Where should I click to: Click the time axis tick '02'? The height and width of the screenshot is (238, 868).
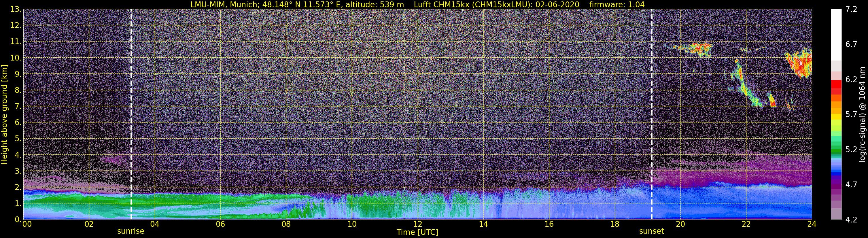click(x=89, y=224)
